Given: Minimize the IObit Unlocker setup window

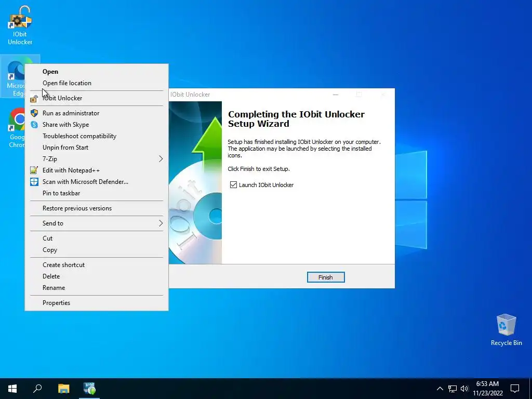Looking at the screenshot, I should tap(336, 95).
